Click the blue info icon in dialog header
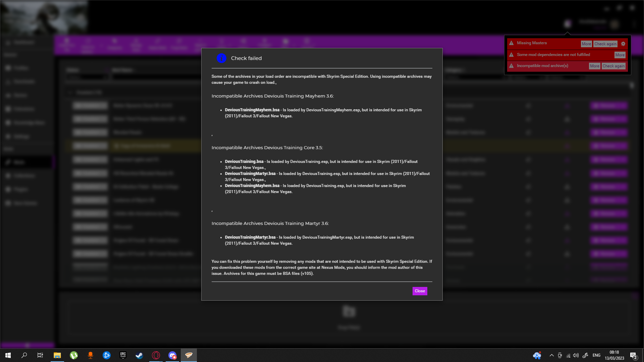 click(221, 58)
